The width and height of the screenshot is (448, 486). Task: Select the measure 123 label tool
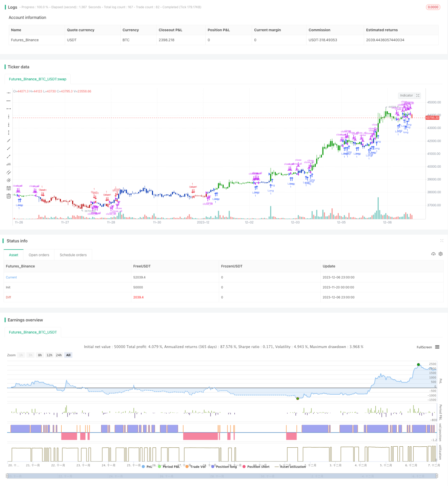(x=9, y=164)
